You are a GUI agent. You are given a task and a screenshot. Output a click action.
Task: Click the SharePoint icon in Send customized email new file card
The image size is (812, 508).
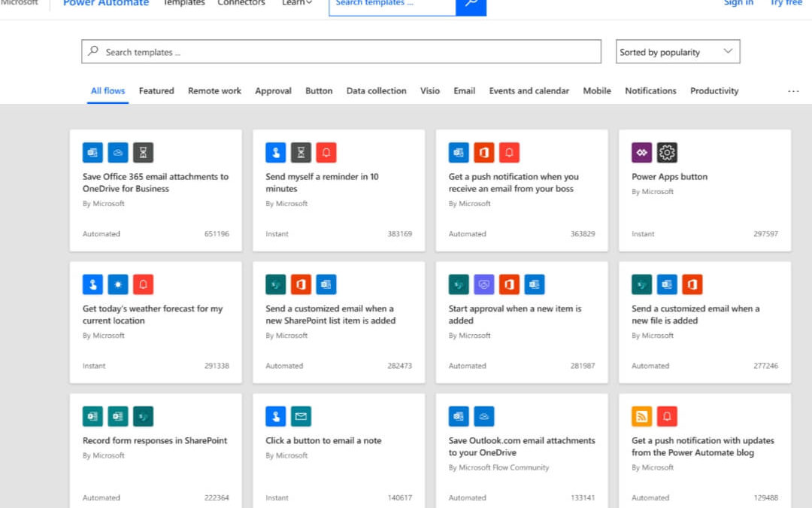pyautogui.click(x=641, y=284)
